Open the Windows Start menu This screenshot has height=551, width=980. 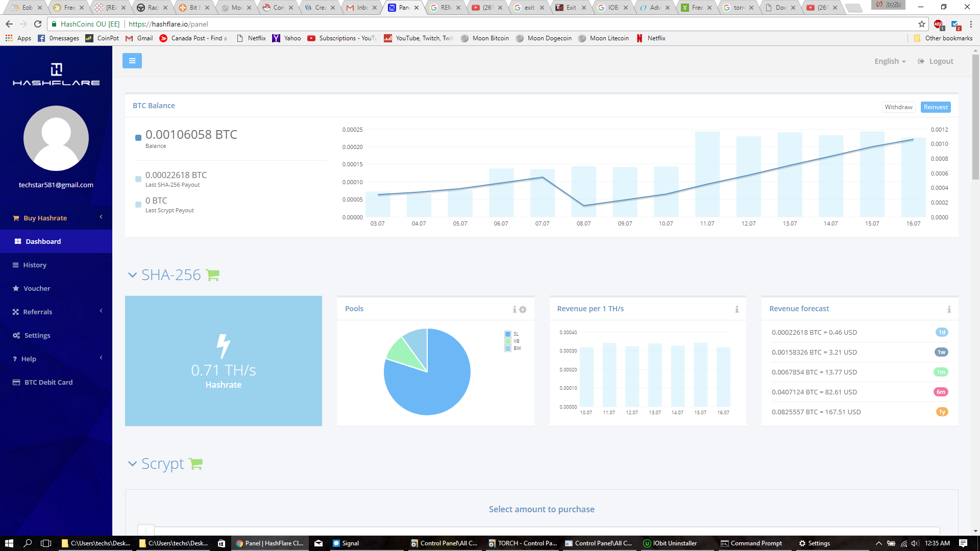(9, 543)
